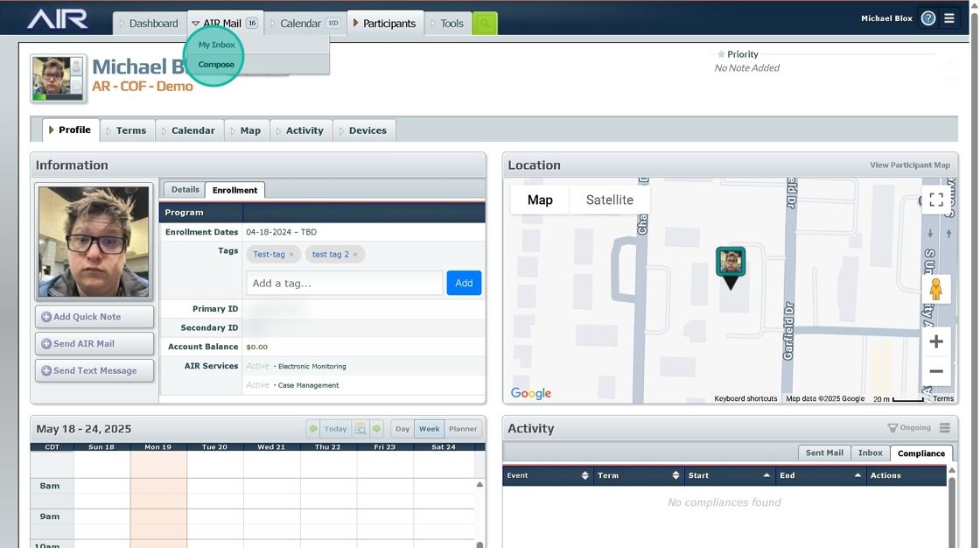Click the AIR logo
980x548 pixels.
(x=57, y=18)
